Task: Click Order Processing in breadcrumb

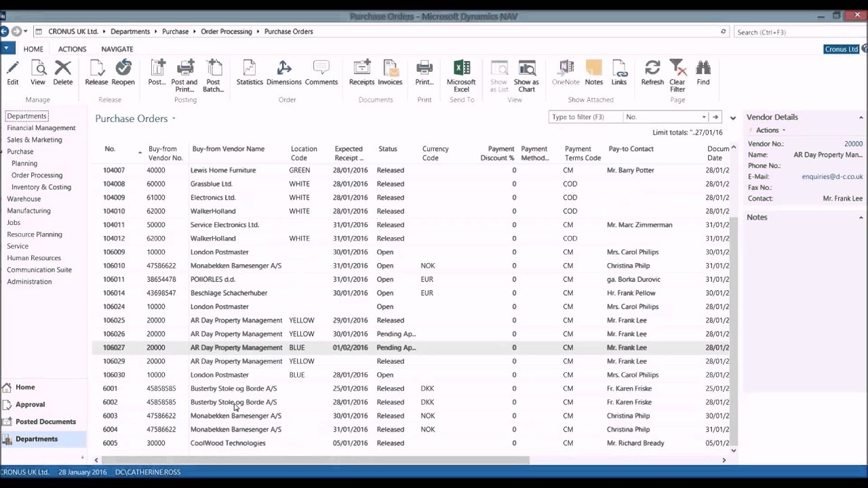Action: [226, 31]
